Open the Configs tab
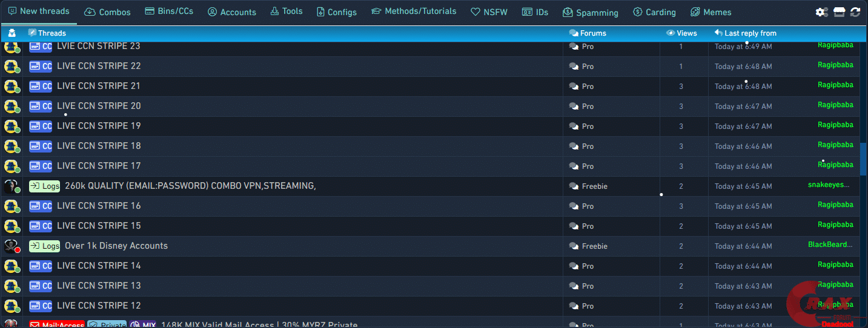 [x=337, y=12]
